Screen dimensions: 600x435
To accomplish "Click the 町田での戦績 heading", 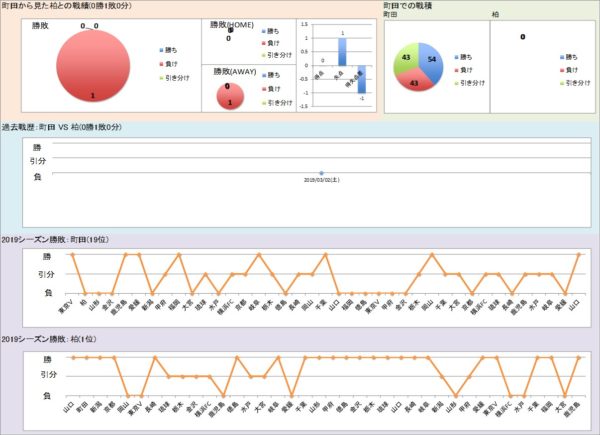I will [408, 6].
